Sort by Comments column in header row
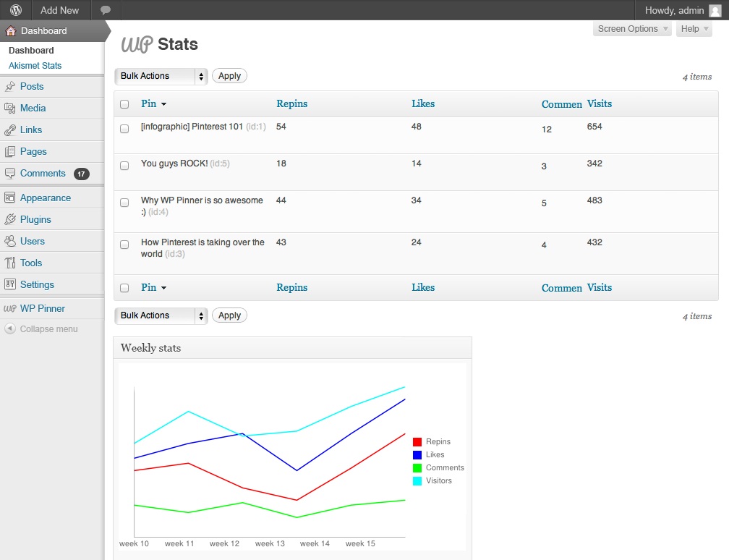The image size is (729, 560). click(x=562, y=104)
